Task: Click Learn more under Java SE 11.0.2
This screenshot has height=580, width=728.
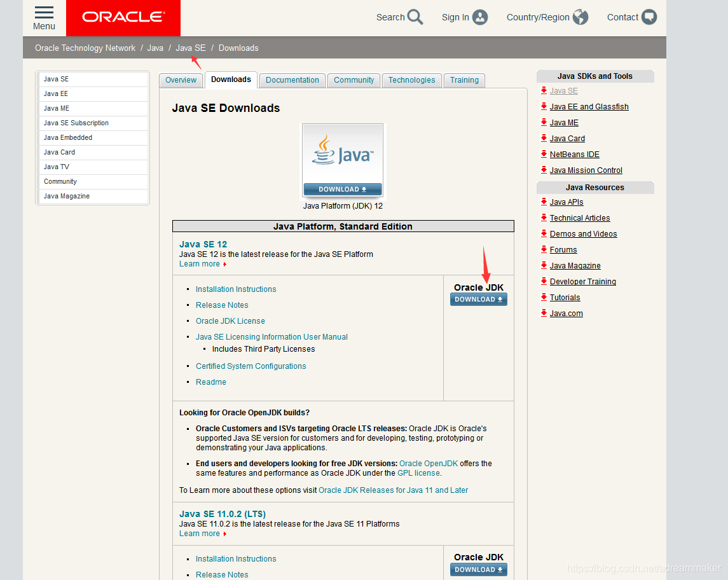Action: (x=200, y=534)
